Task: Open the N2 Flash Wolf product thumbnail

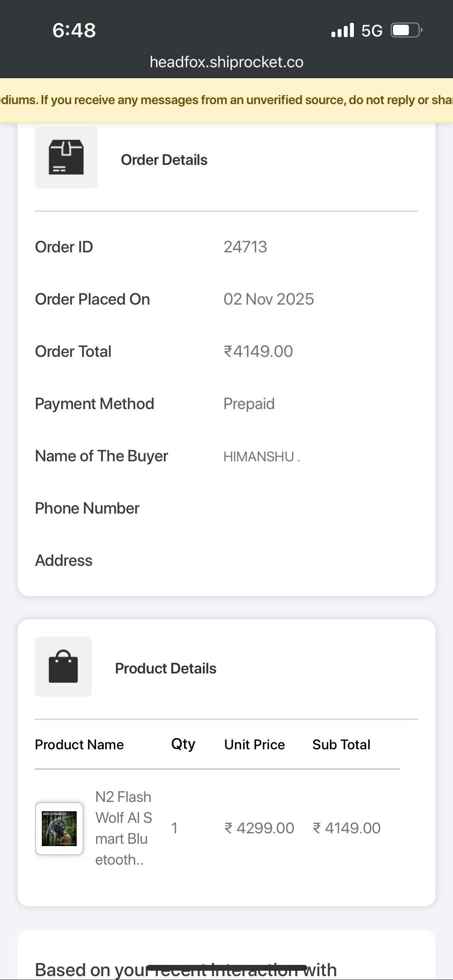Action: tap(59, 828)
